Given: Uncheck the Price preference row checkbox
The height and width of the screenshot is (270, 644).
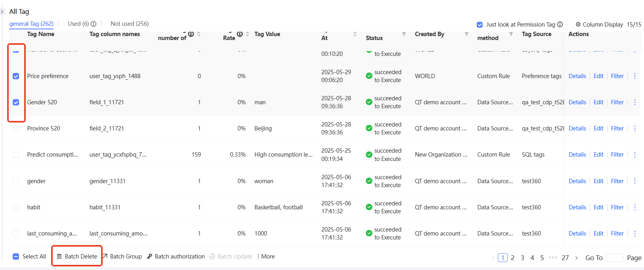Looking at the screenshot, I should (x=16, y=76).
